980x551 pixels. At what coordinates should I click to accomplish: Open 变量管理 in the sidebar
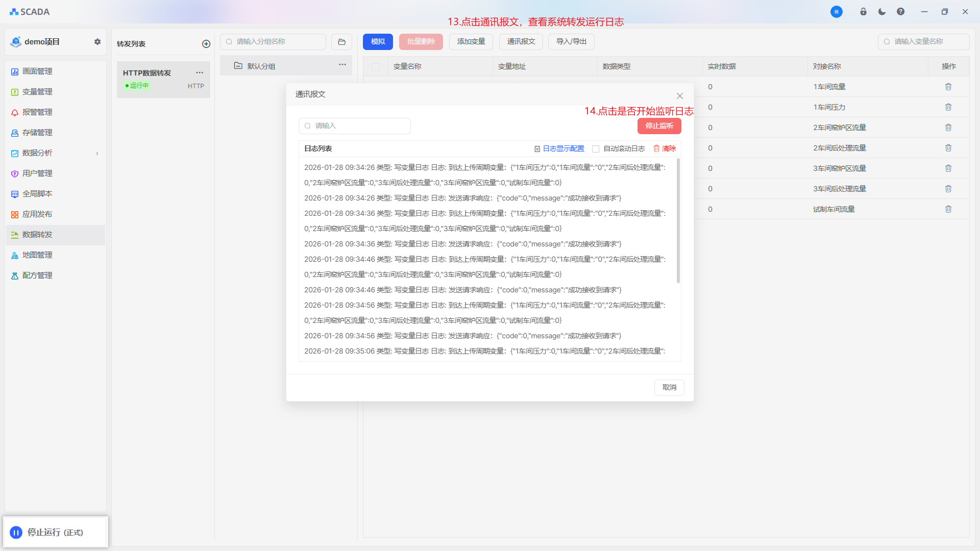pyautogui.click(x=37, y=92)
